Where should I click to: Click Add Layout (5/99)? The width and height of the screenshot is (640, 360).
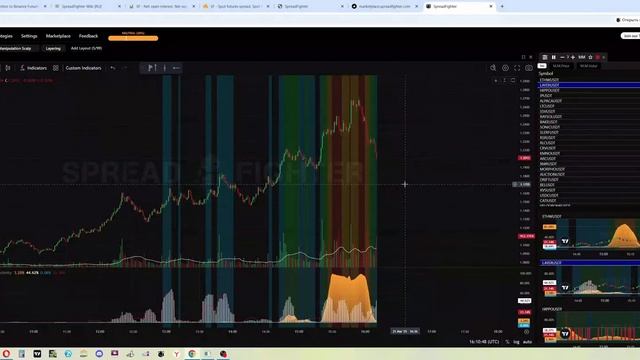tap(86, 48)
